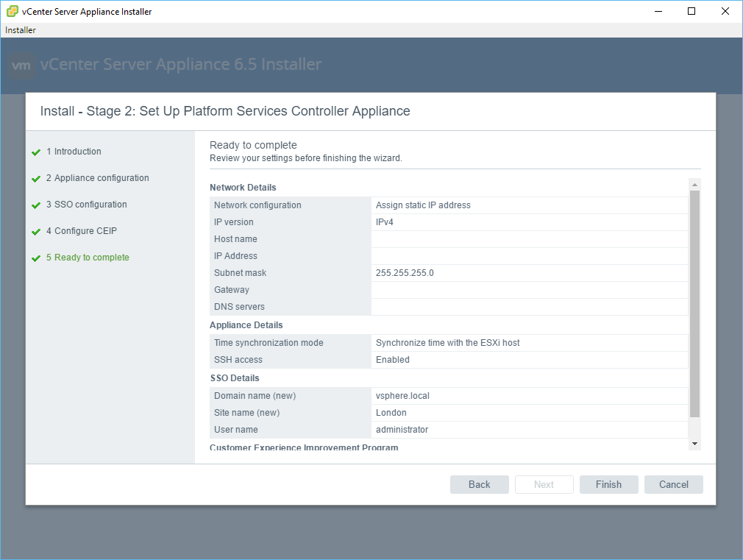Cancel the installation wizard
This screenshot has width=743, height=560.
tap(673, 484)
